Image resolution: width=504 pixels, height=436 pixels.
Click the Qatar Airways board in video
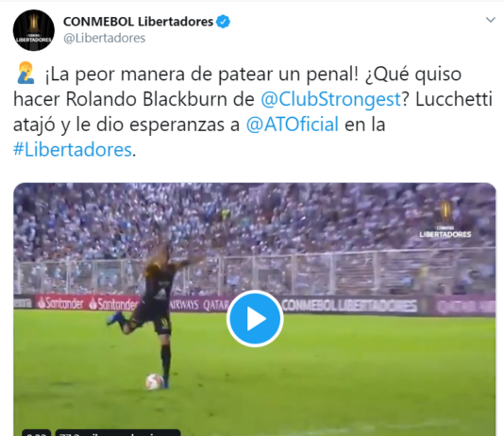(199, 304)
